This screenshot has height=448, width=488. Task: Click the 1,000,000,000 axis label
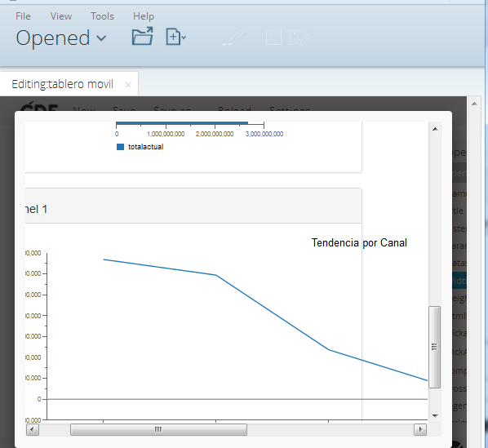point(166,134)
